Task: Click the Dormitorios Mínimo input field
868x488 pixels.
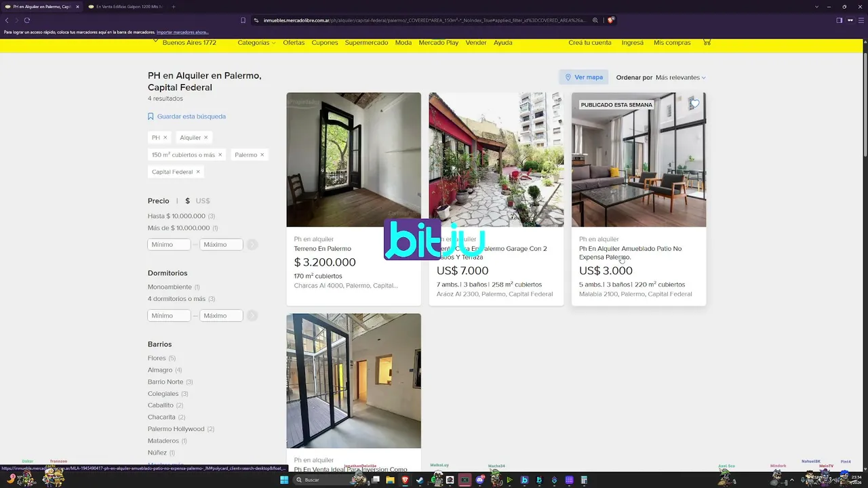Action: click(x=169, y=316)
